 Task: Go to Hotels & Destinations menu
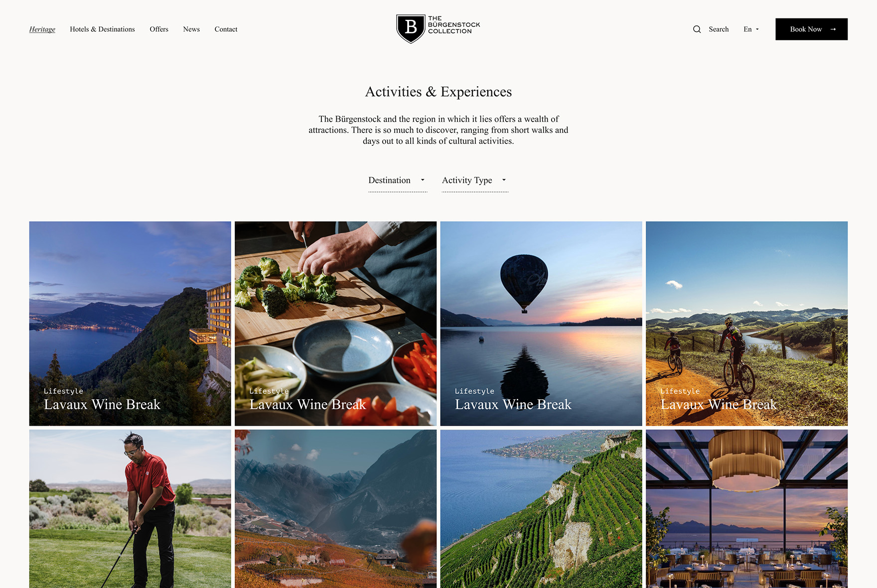tap(102, 29)
